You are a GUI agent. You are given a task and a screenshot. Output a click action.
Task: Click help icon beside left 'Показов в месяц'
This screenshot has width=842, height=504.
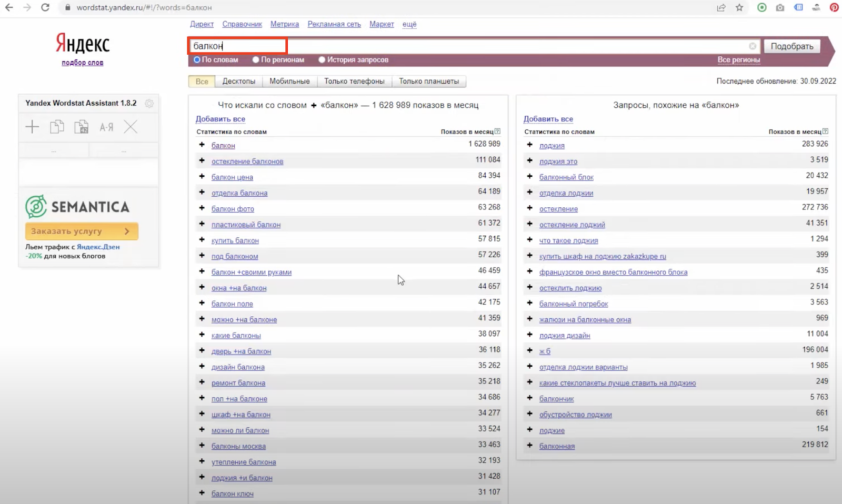point(497,132)
